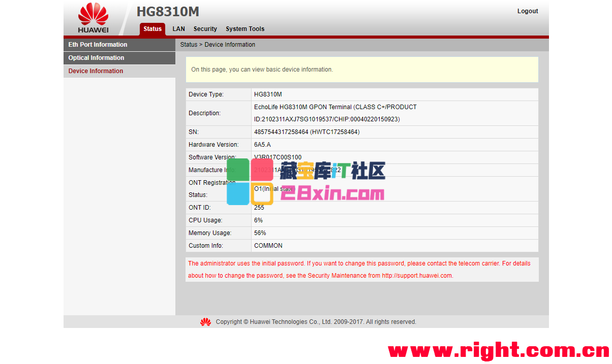Viewport: 612px width, 364px height.
Task: Click the HG8310M model title in the header
Action: click(168, 12)
